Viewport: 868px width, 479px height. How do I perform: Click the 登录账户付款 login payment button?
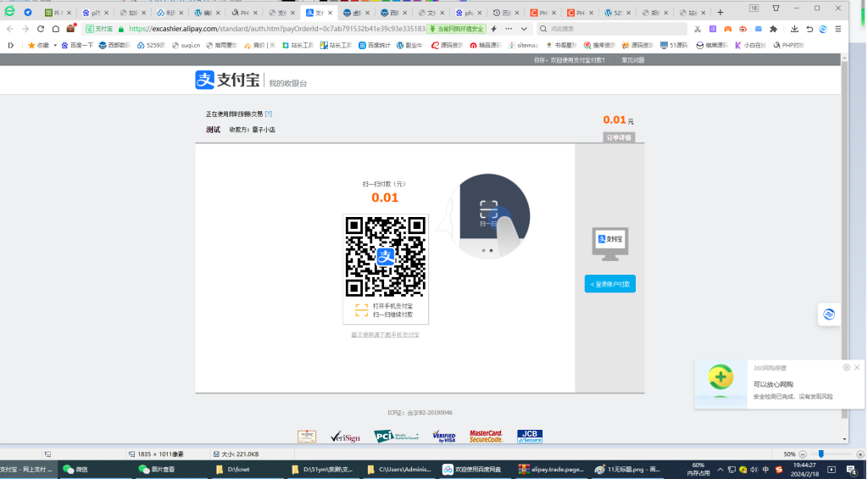tap(610, 283)
